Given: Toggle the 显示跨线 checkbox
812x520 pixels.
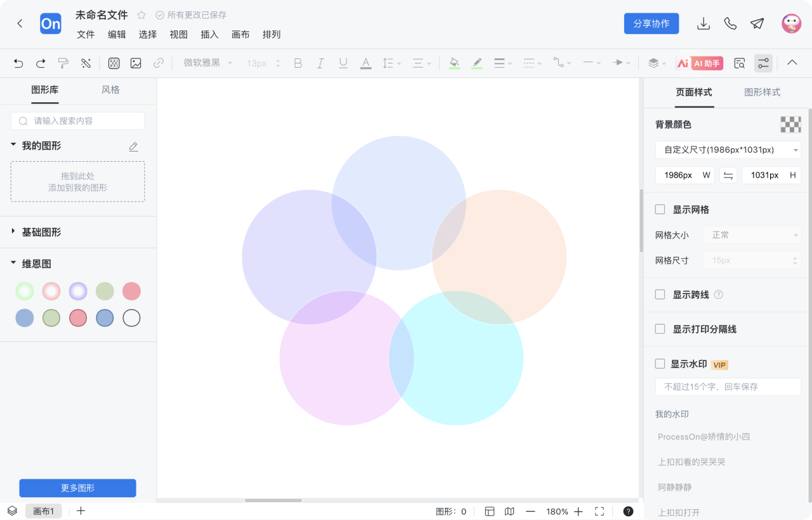Looking at the screenshot, I should point(660,294).
